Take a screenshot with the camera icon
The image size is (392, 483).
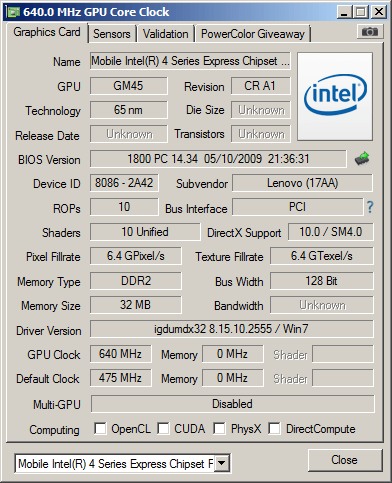click(x=369, y=32)
